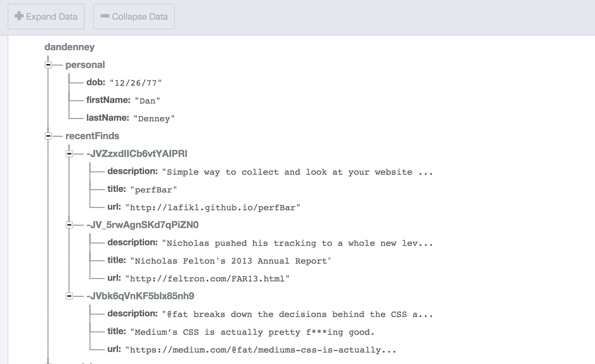Click the feltron.com URL value

[207, 279]
